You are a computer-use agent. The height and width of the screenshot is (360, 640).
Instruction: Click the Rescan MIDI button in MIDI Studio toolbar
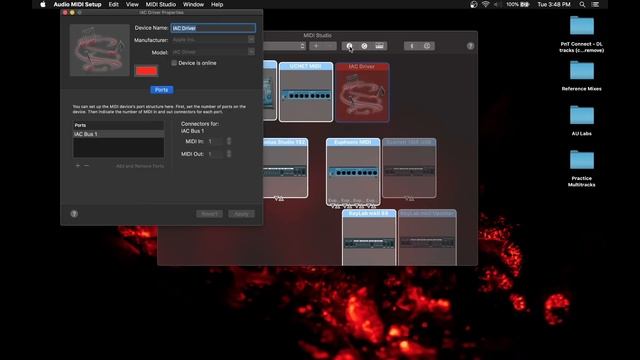(364, 46)
